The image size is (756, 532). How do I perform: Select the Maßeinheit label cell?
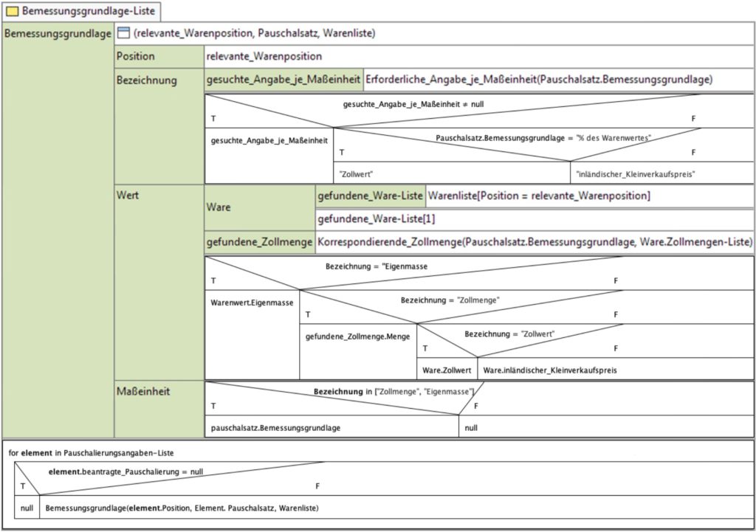[159, 409]
